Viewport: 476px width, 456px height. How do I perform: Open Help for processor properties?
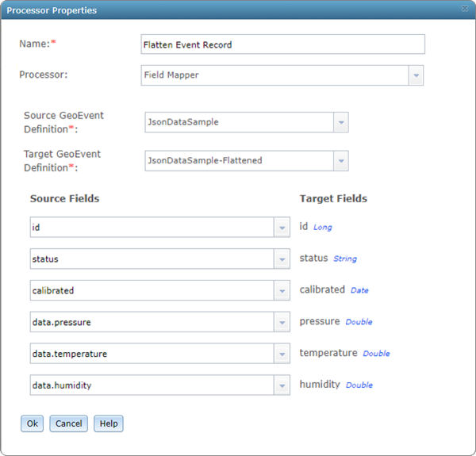point(109,423)
